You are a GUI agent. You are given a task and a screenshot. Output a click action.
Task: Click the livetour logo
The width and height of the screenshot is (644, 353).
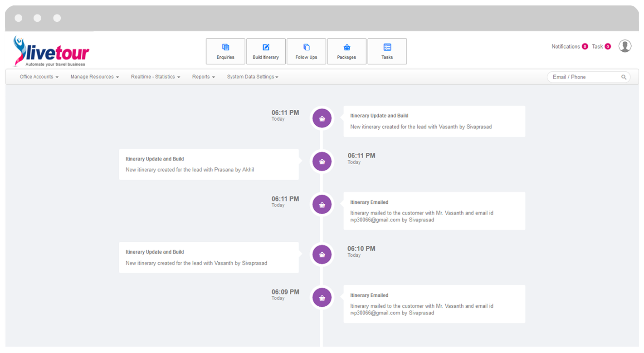51,51
